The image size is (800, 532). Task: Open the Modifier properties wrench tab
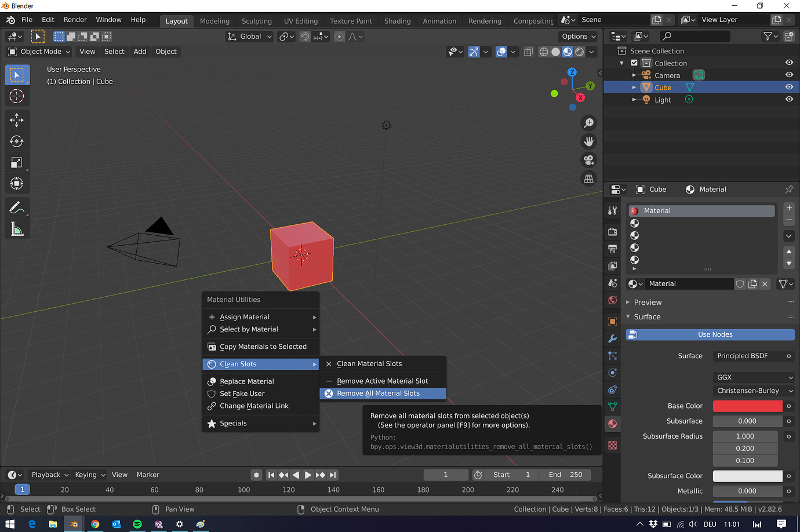pyautogui.click(x=612, y=338)
